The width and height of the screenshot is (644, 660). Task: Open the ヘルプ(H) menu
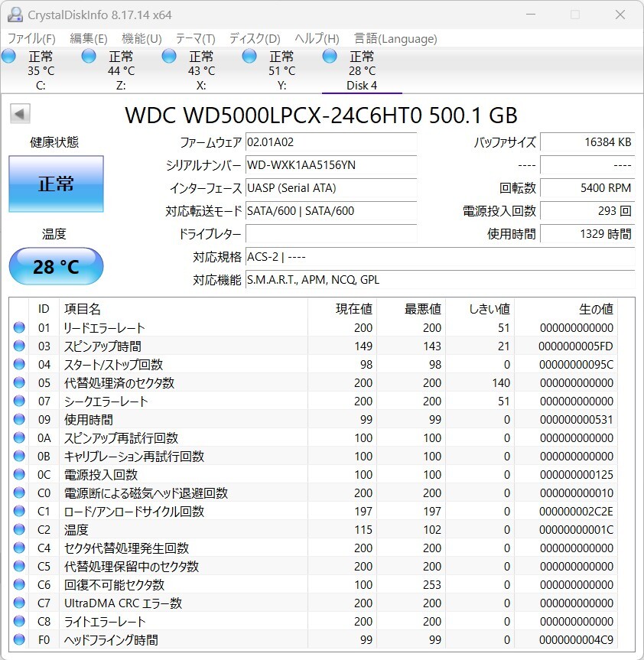pyautogui.click(x=317, y=39)
